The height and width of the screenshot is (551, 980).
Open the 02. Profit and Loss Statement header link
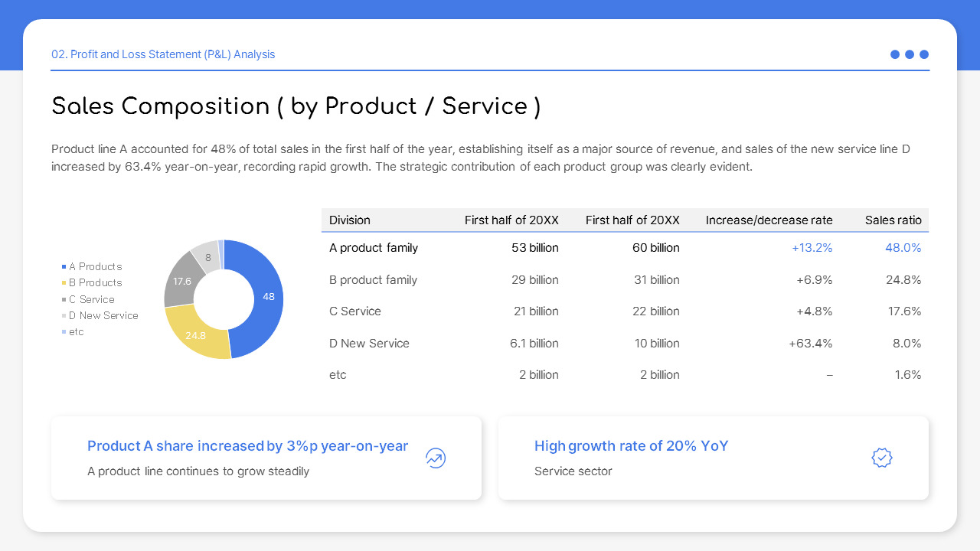[163, 54]
